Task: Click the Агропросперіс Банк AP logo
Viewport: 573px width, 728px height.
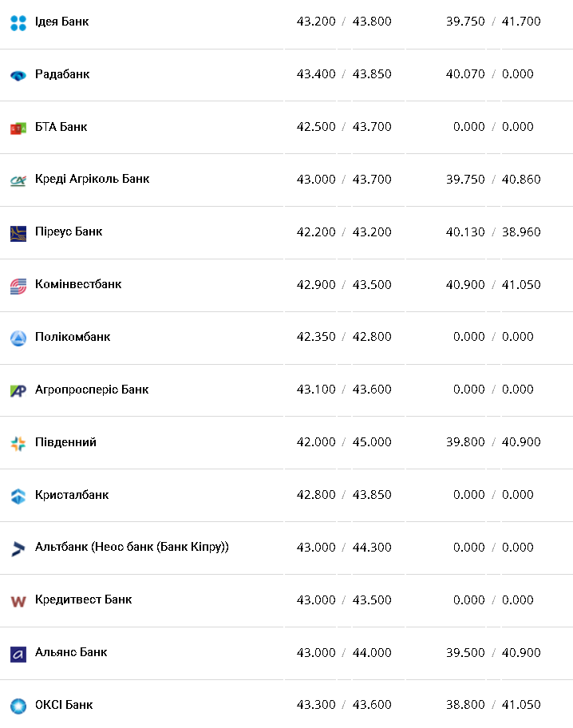Action: 18,391
